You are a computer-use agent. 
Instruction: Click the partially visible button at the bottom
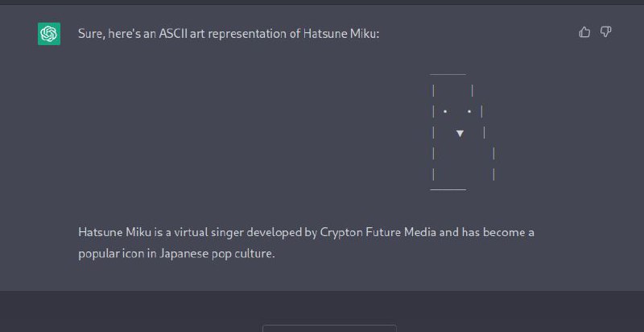(x=329, y=328)
